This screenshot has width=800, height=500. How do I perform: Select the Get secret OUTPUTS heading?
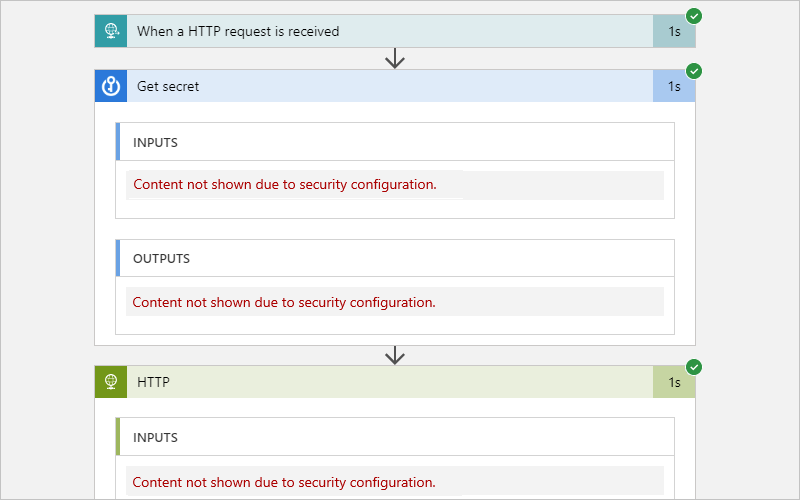161,258
